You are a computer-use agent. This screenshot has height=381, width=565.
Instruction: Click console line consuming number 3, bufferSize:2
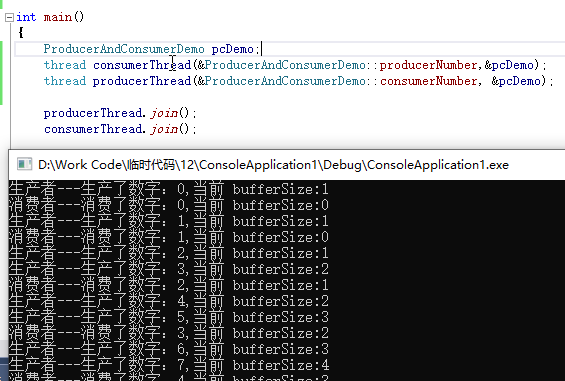click(x=169, y=333)
